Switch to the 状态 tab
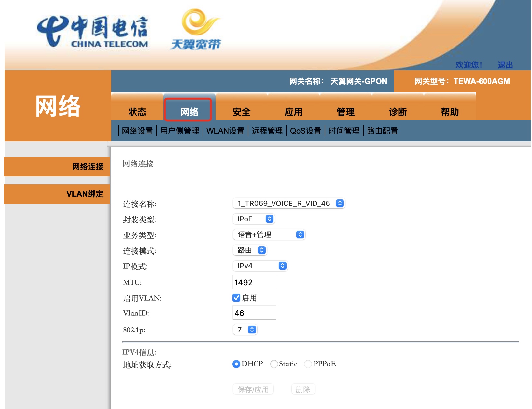The width and height of the screenshot is (532, 409). coord(137,112)
